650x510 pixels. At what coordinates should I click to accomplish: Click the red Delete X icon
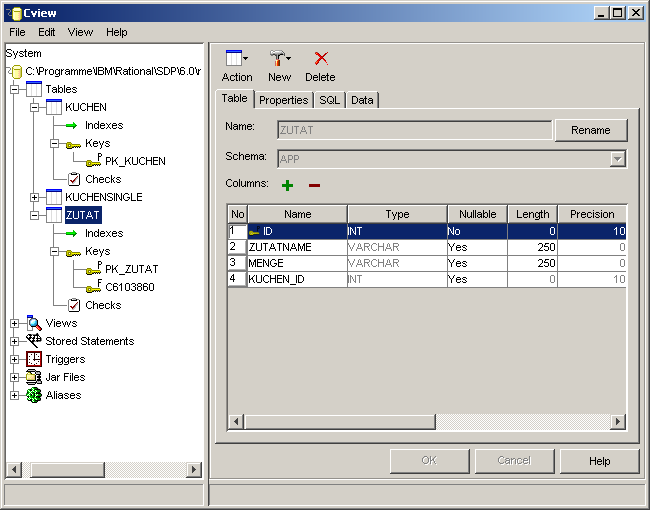tap(321, 58)
